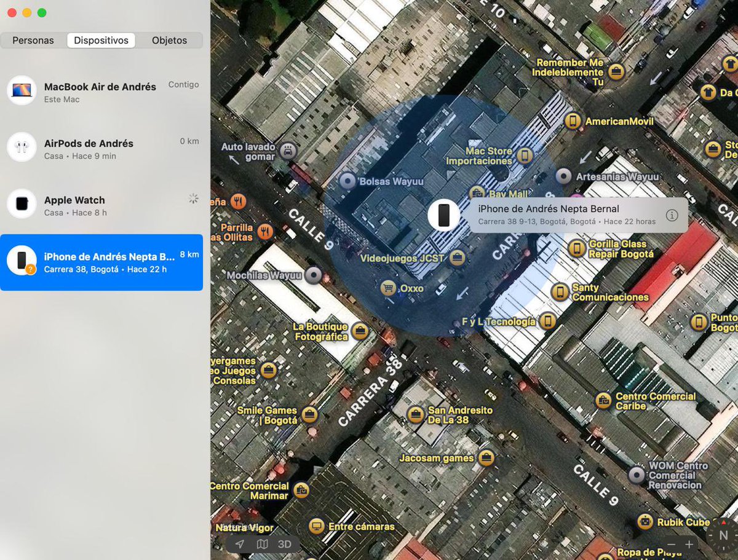The width and height of the screenshot is (738, 560).
Task: Open the Mac Store Importaciones marker
Action: click(525, 156)
